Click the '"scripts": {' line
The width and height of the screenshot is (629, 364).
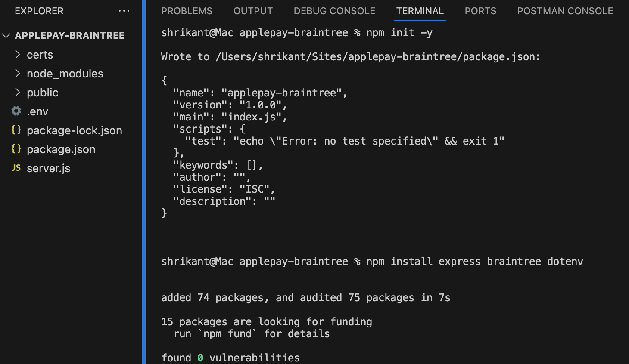pyautogui.click(x=209, y=129)
